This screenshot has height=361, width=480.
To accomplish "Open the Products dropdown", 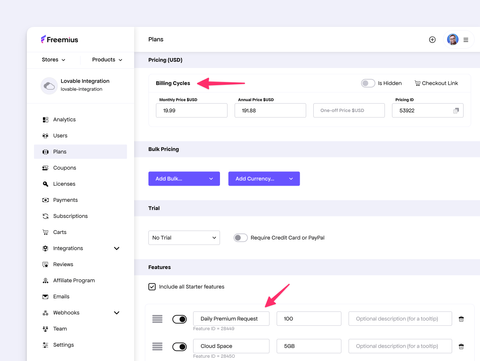I will coord(107,60).
